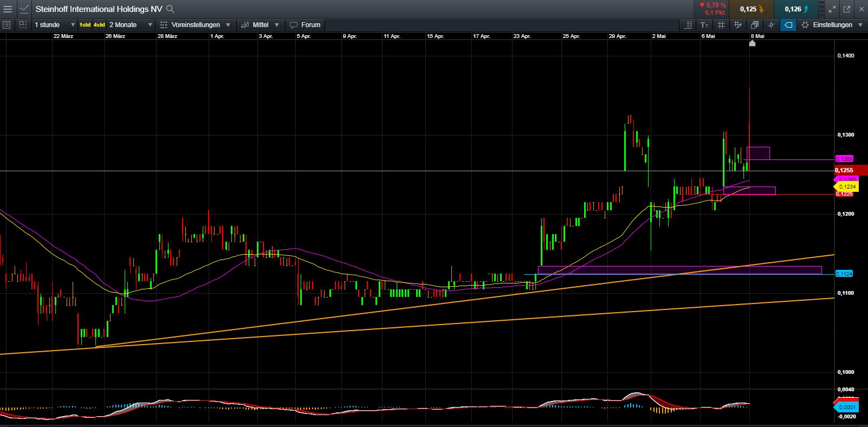Click the yellow 0,1234 moving average label
Image resolution: width=868 pixels, height=427 pixels.
coord(847,186)
